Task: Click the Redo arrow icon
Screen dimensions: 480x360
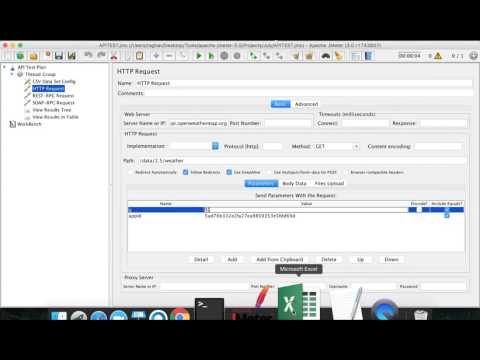Action: 101,55
